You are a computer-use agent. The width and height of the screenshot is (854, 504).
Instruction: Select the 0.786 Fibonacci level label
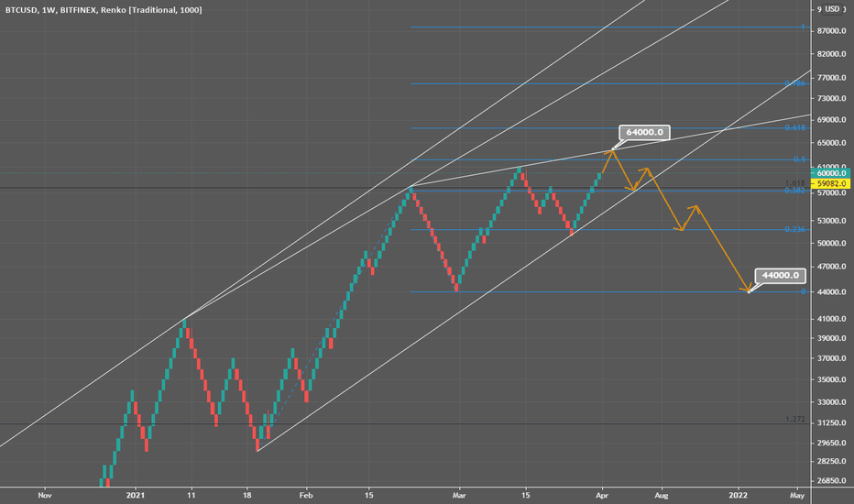click(x=794, y=83)
